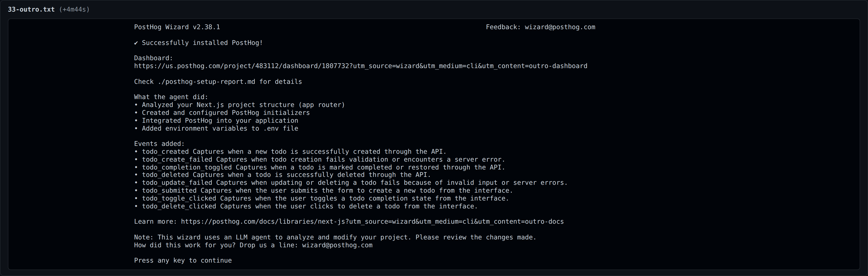Screen dimensions: 868x276
Task: Click the todo_delete_clicked event name
Action: 179,206
